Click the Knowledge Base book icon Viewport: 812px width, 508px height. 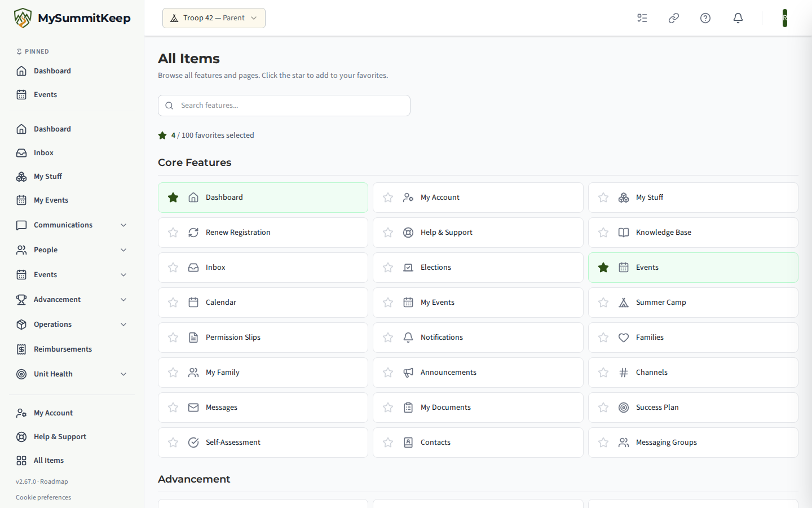click(x=624, y=233)
